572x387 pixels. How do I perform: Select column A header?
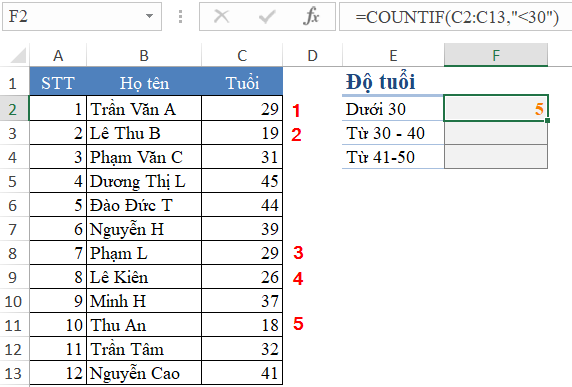click(x=58, y=55)
